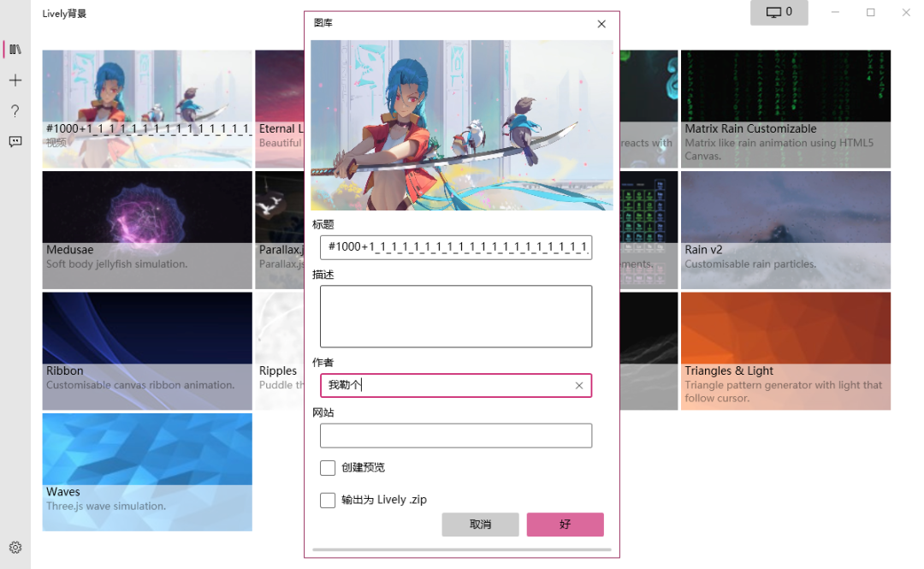Click into the 描述 description box

456,317
